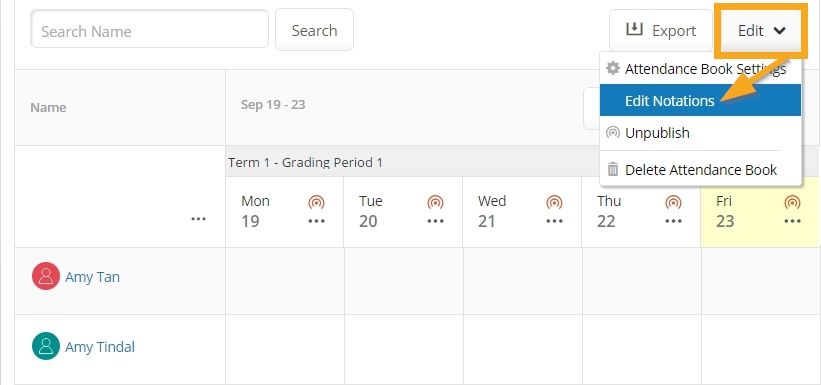Click the publish signal icon for Wednesday 21
The width and height of the screenshot is (821, 385).
coord(554,202)
